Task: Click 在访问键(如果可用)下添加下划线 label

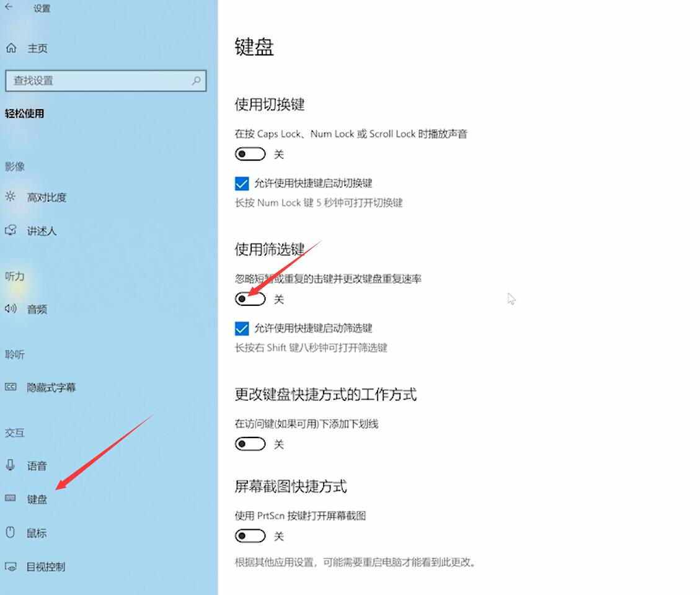Action: click(x=307, y=424)
